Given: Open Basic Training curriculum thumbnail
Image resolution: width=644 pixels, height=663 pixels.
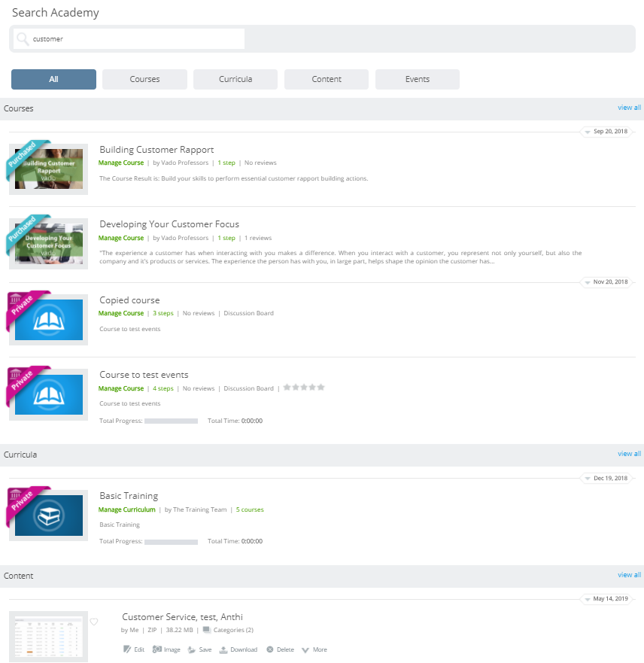Looking at the screenshot, I should pos(49,515).
